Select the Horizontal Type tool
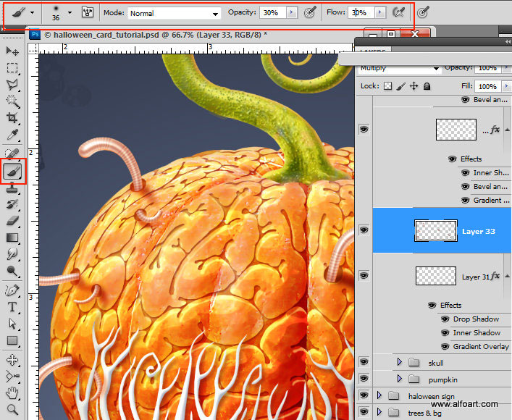The width and height of the screenshot is (512, 420). [x=12, y=307]
